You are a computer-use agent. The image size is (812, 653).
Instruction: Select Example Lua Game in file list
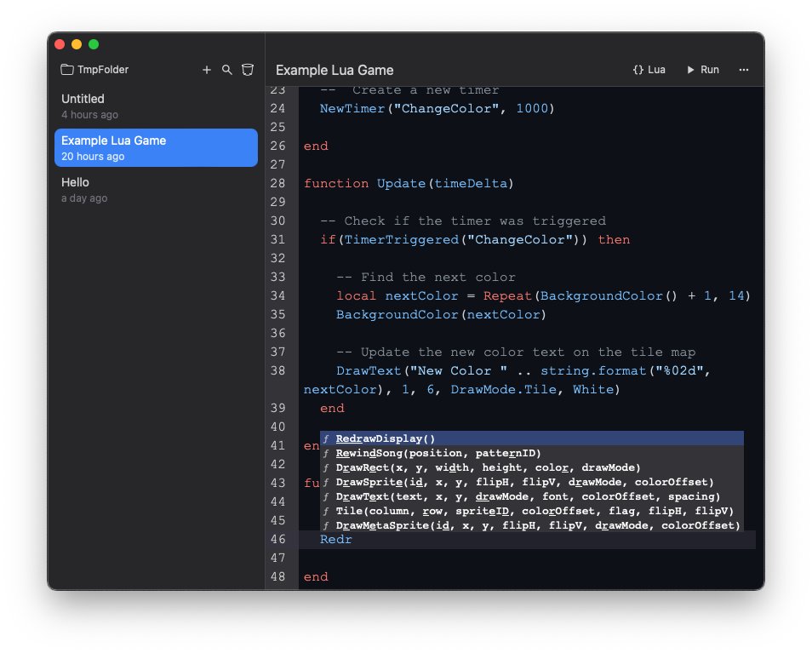tap(156, 147)
